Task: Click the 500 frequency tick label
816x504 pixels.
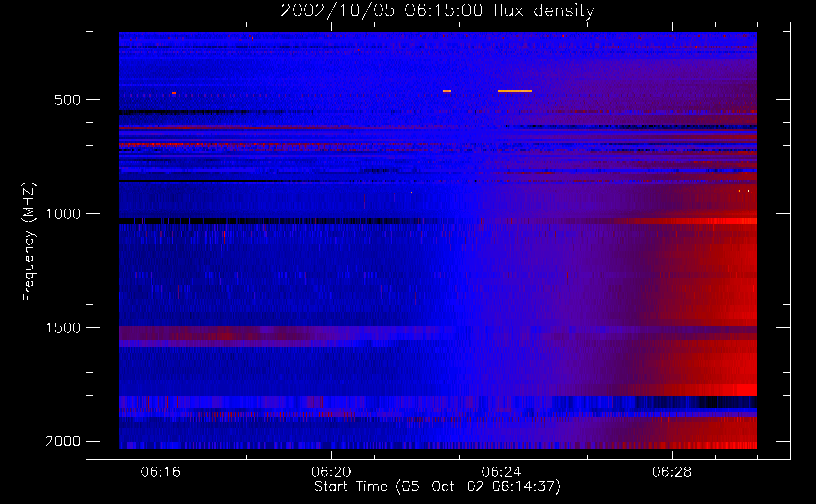Action: pyautogui.click(x=68, y=100)
